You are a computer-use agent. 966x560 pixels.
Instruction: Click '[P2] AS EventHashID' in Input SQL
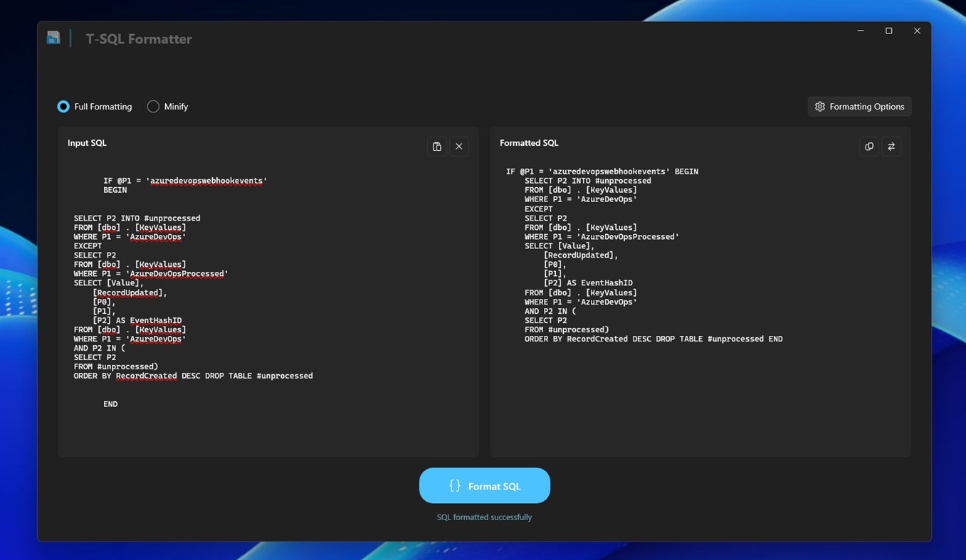137,321
